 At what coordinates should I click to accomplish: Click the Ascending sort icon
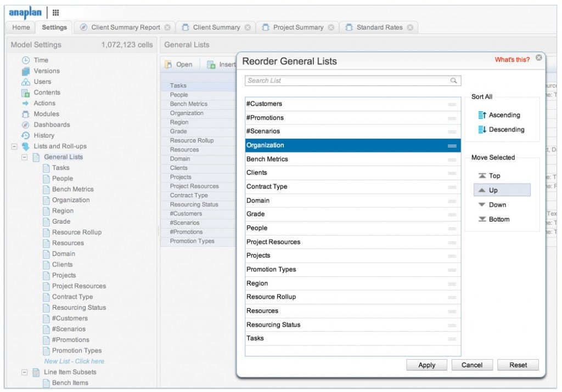tap(482, 115)
